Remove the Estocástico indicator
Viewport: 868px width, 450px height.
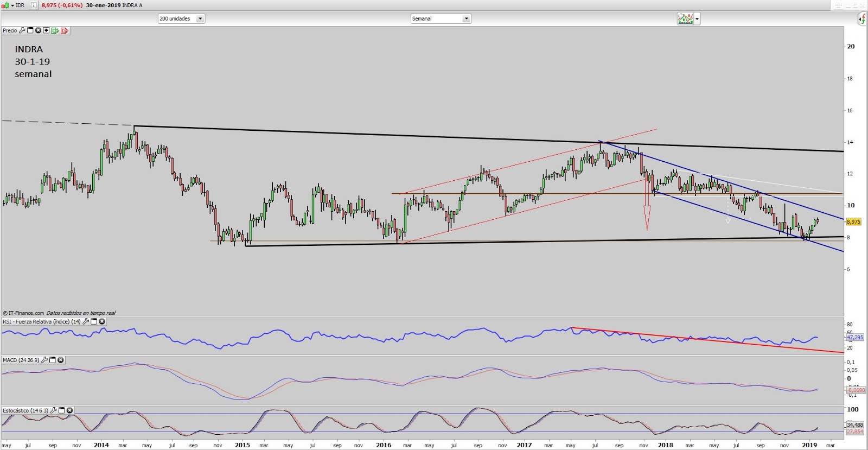pyautogui.click(x=69, y=410)
